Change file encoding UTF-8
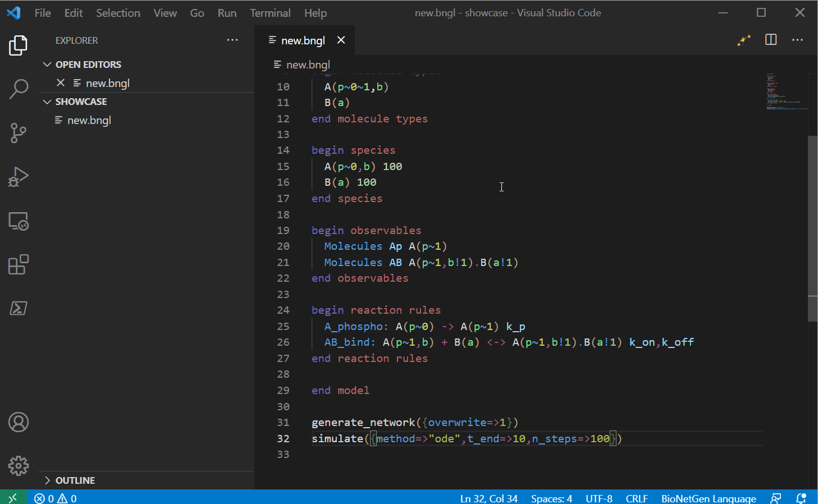818x504 pixels. [x=599, y=498]
